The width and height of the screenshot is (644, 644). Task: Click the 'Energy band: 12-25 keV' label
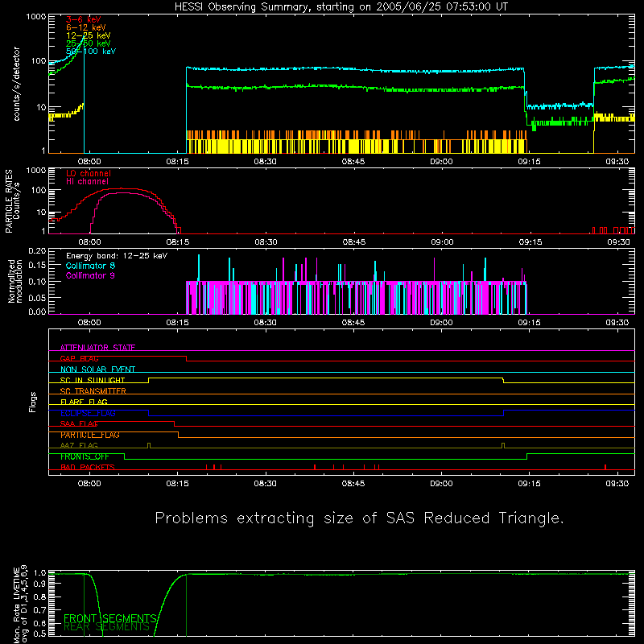tap(117, 256)
